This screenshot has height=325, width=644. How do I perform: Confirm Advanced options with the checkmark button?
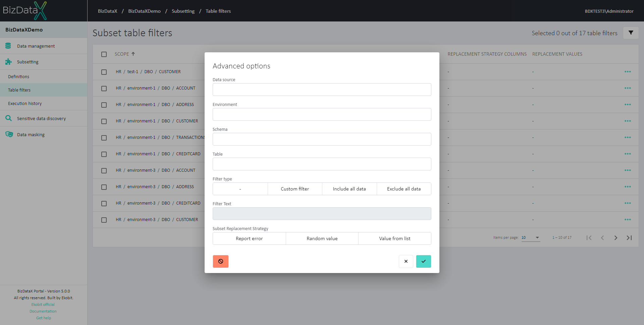(x=424, y=261)
